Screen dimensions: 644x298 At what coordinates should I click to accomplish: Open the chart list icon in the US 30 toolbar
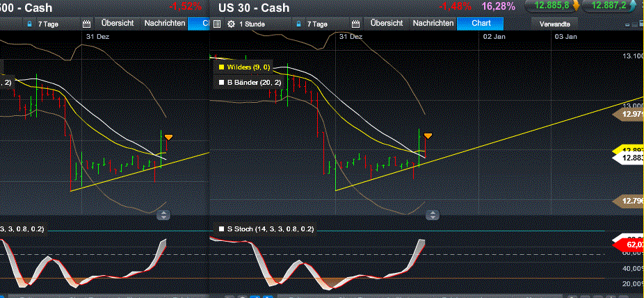point(217,24)
